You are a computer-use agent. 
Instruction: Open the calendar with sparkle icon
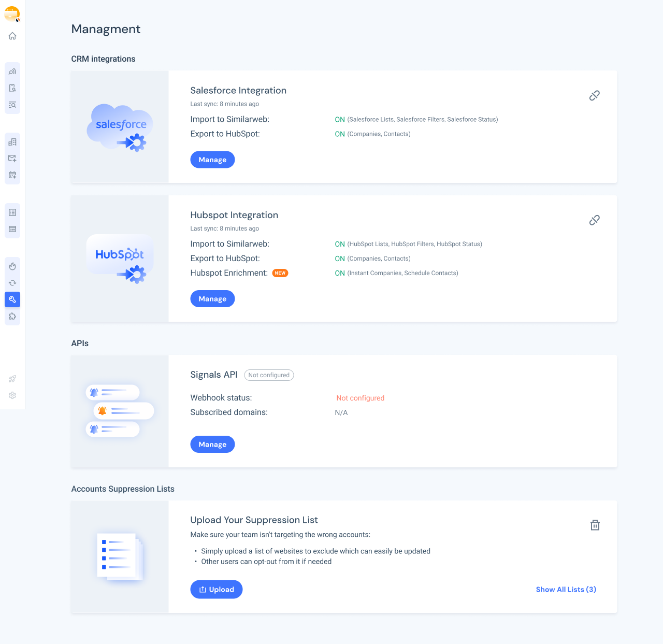[x=12, y=175]
